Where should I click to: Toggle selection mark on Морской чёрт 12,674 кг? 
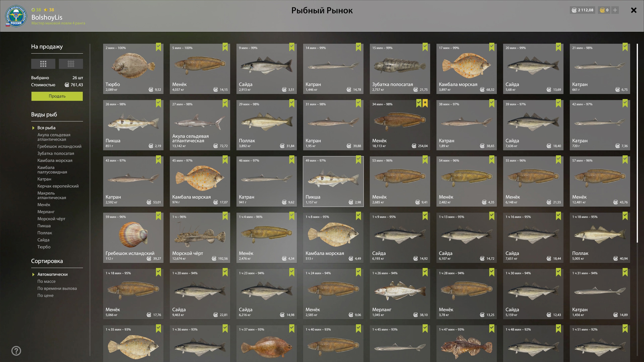point(225,216)
